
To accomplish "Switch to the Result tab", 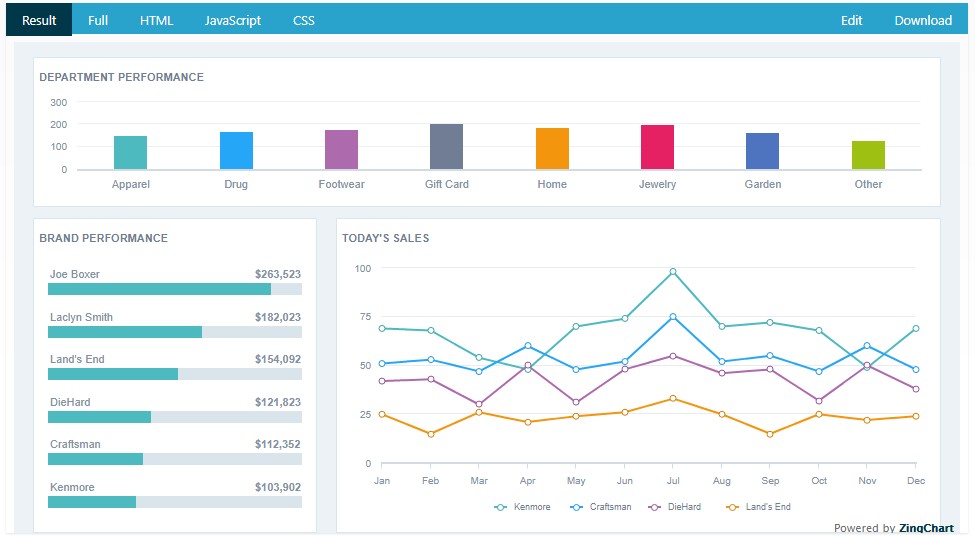I will [x=39, y=20].
